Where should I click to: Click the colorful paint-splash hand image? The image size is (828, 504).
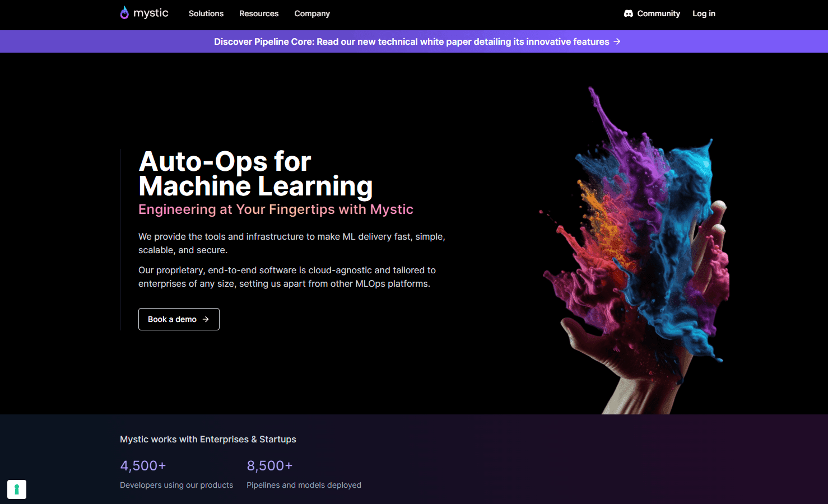(635, 250)
